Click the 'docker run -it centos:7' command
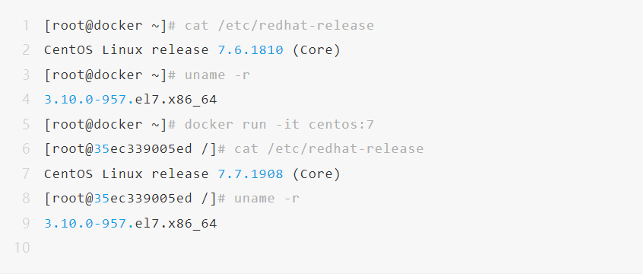This screenshot has width=644, height=274. [279, 124]
